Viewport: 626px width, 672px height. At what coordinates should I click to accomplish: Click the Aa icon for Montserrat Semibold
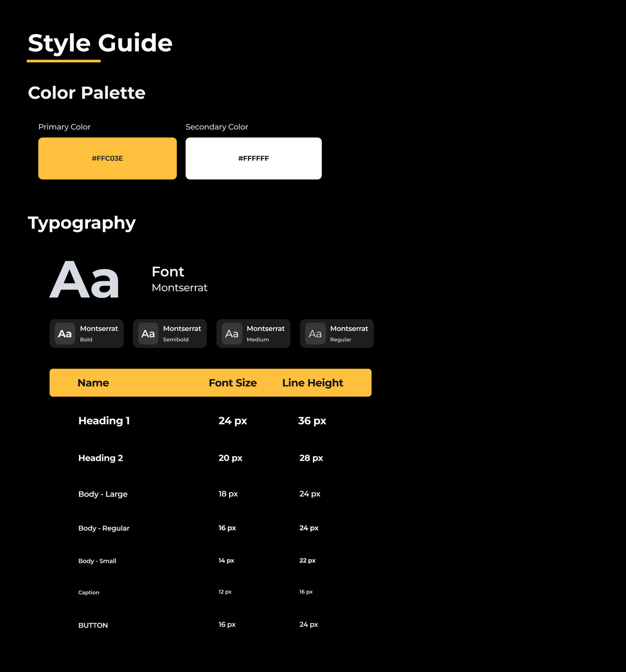point(148,333)
